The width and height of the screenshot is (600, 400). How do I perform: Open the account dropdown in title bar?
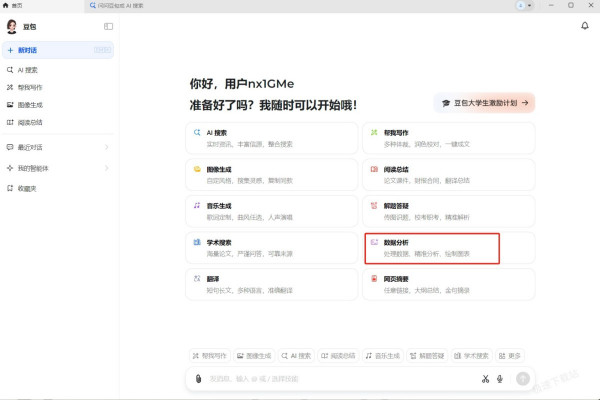(524, 6)
